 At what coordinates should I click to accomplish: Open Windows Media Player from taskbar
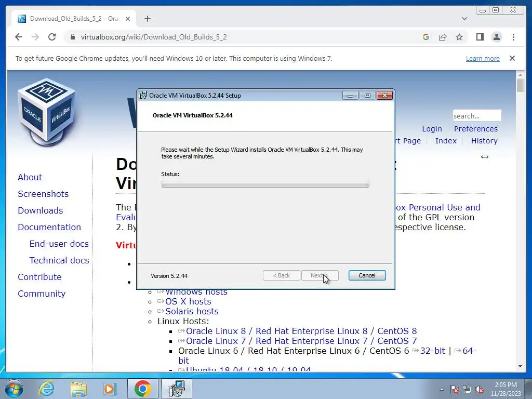[110, 389]
